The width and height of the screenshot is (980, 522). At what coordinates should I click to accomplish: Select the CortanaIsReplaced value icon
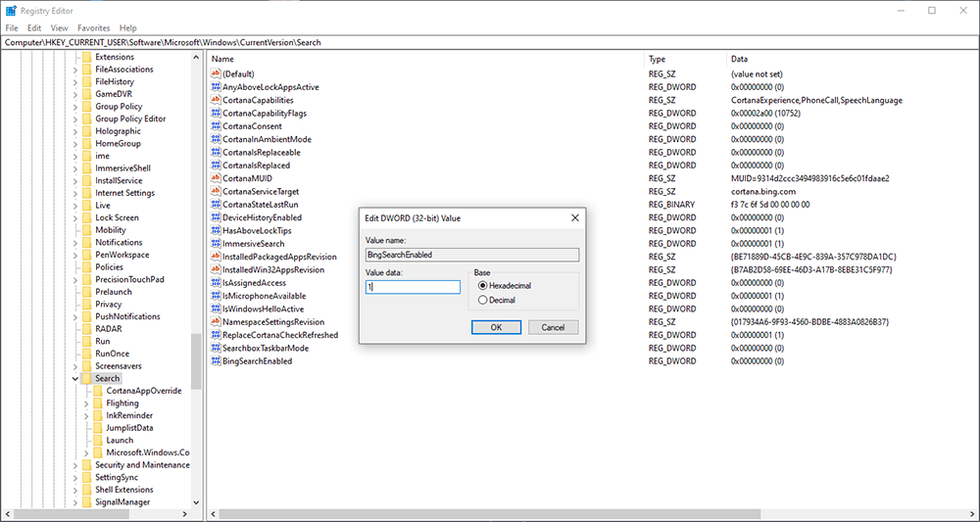[217, 166]
